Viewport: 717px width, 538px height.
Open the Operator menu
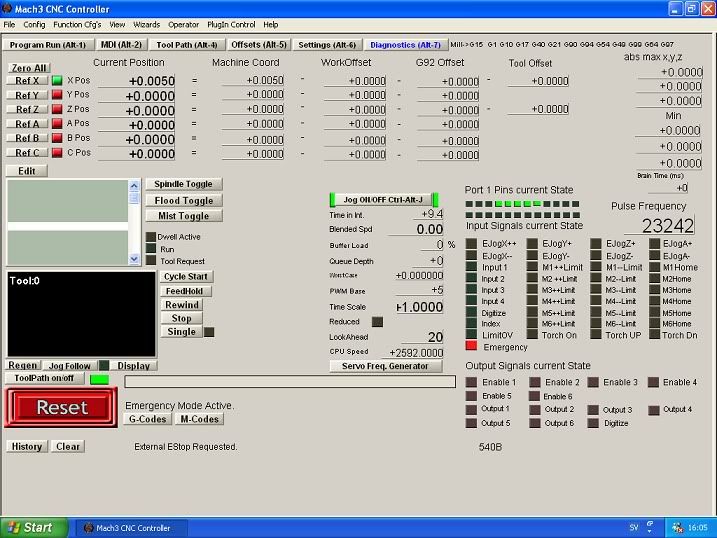[183, 25]
